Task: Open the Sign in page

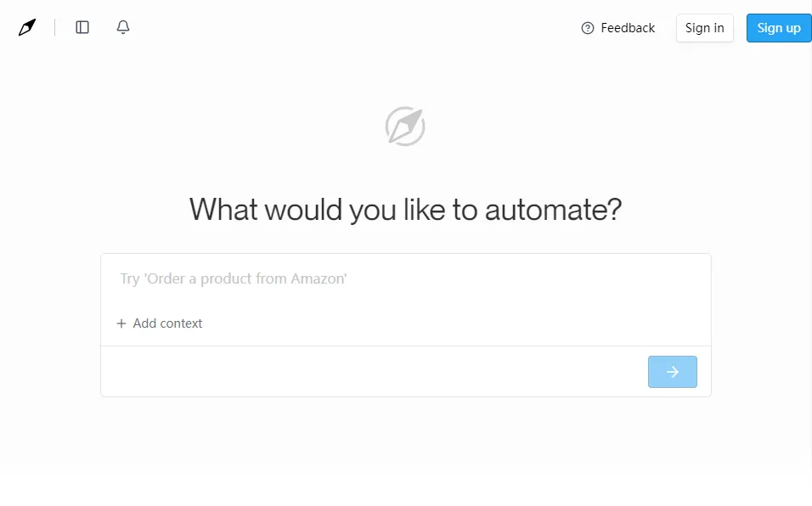Action: 704,28
